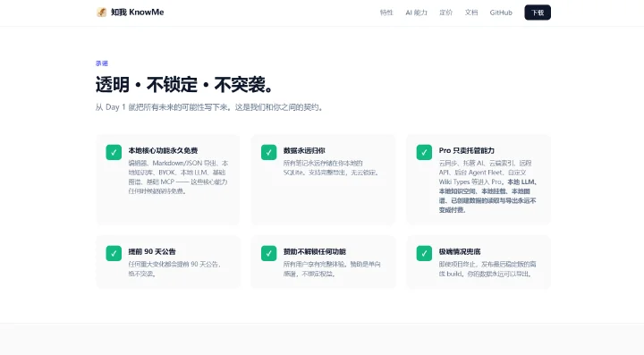The width and height of the screenshot is (644, 355).
Task: Click the KnowMe feather logo icon
Action: [x=101, y=13]
